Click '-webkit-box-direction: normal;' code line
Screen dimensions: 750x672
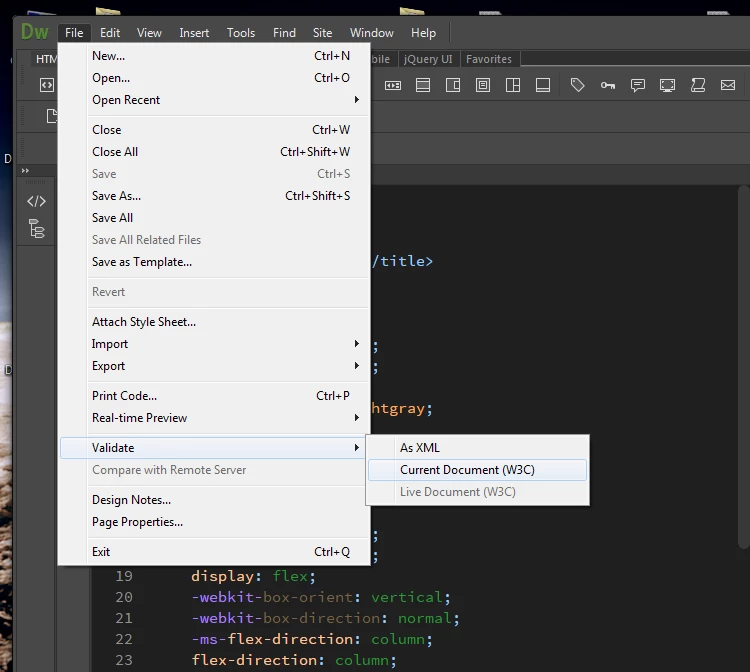coord(325,618)
